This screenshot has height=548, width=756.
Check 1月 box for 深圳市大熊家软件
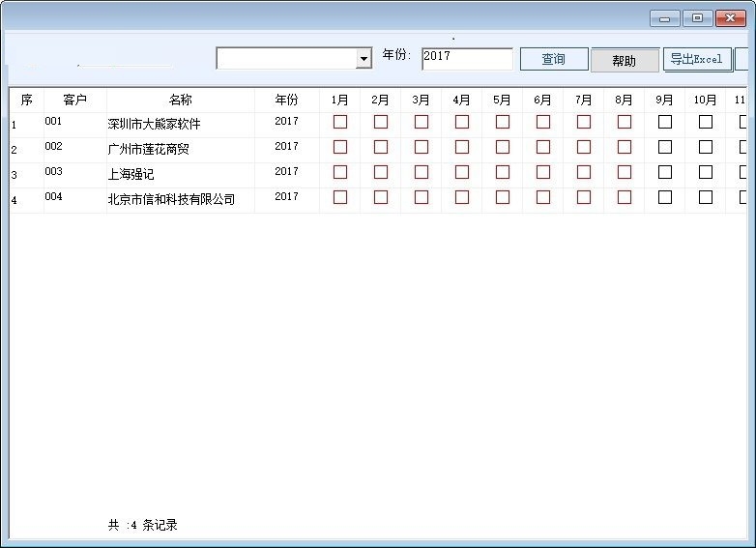(x=340, y=122)
